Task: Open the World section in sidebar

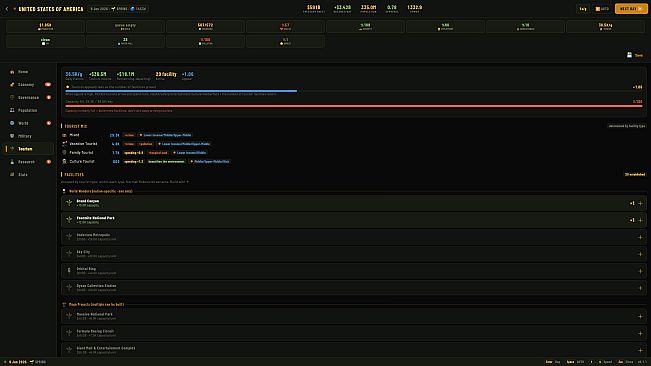Action: click(29, 123)
